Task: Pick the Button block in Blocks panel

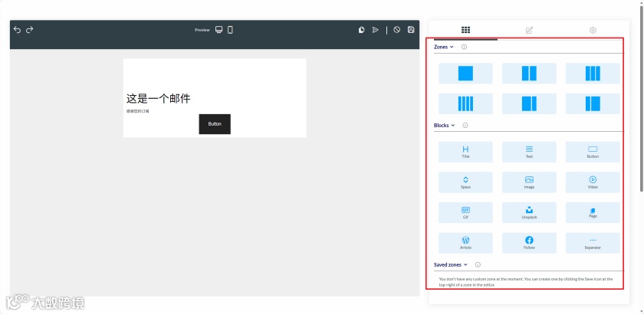Action: (x=593, y=152)
